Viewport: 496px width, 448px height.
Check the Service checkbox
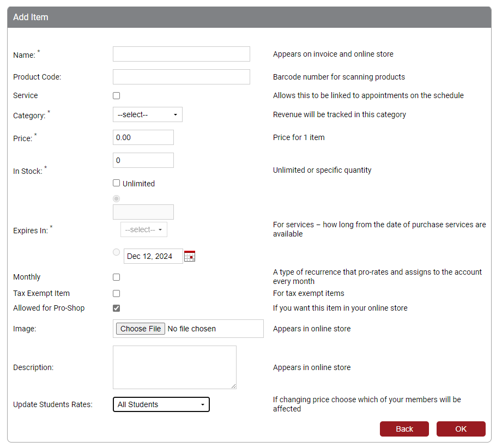(x=116, y=96)
